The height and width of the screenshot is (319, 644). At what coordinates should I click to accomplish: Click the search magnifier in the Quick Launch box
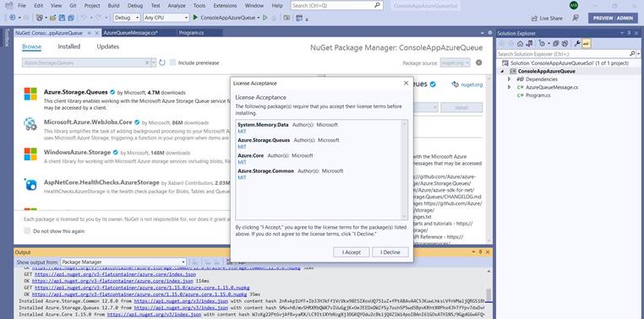(378, 5)
